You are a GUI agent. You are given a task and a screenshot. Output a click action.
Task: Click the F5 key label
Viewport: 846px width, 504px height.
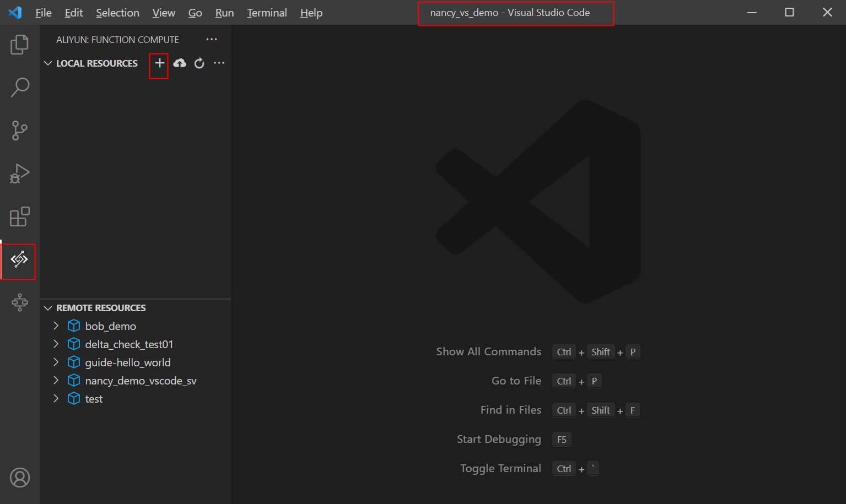(x=562, y=440)
